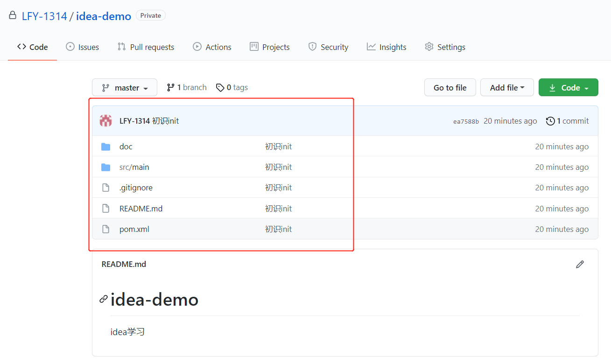This screenshot has width=611, height=364.
Task: Click the doc folder icon
Action: (106, 147)
